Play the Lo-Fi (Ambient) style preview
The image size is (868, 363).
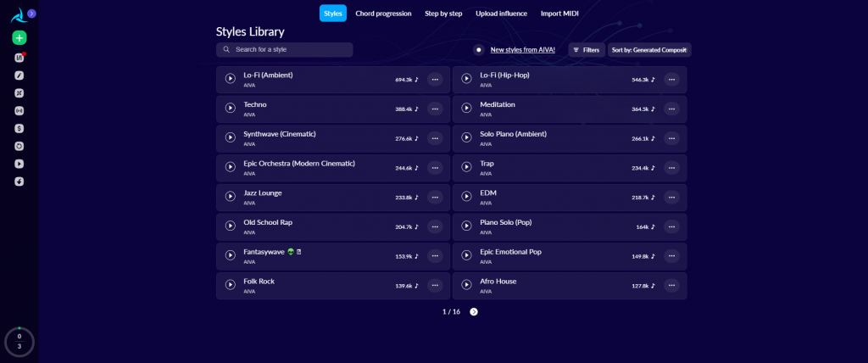point(231,79)
